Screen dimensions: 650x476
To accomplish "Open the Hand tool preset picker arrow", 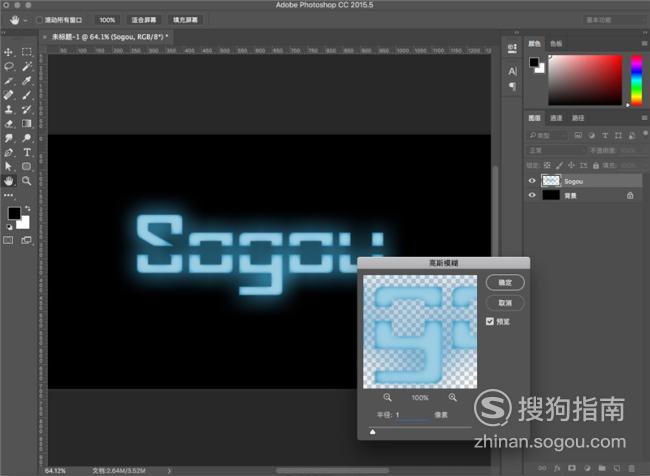I will tap(25, 20).
